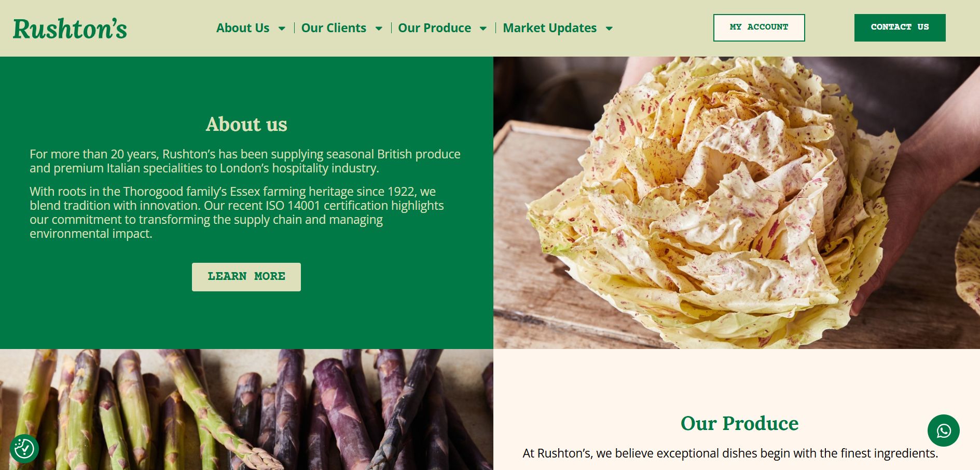Viewport: 980px width, 470px height.
Task: Open the cookie preferences icon
Action: tap(24, 449)
